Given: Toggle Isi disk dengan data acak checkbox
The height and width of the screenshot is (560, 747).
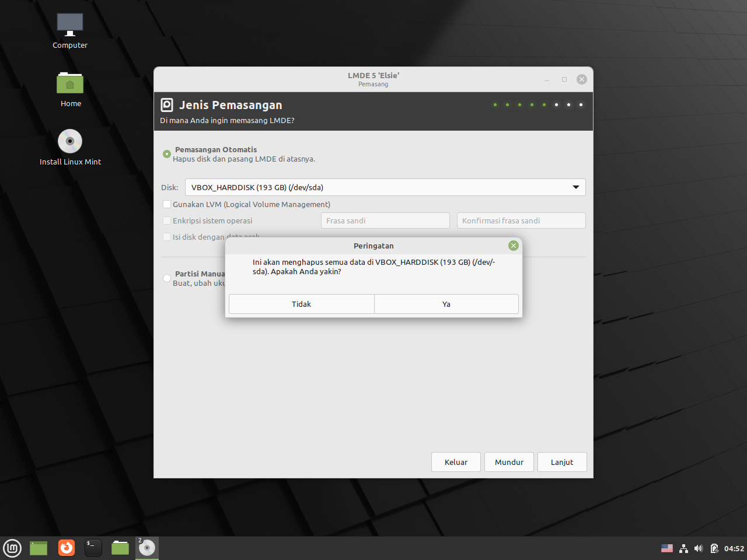Looking at the screenshot, I should pyautogui.click(x=167, y=237).
